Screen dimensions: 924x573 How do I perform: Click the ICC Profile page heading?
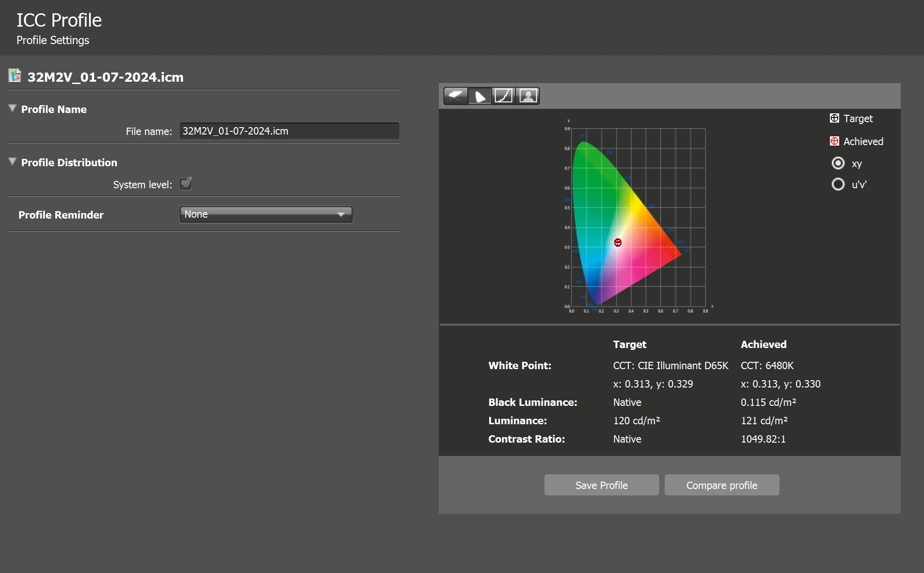tap(59, 20)
